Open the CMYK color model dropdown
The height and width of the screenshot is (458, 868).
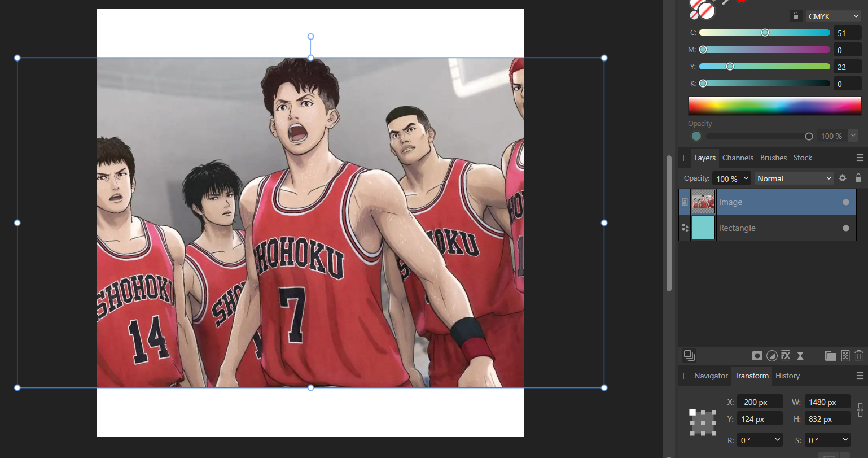(x=833, y=16)
